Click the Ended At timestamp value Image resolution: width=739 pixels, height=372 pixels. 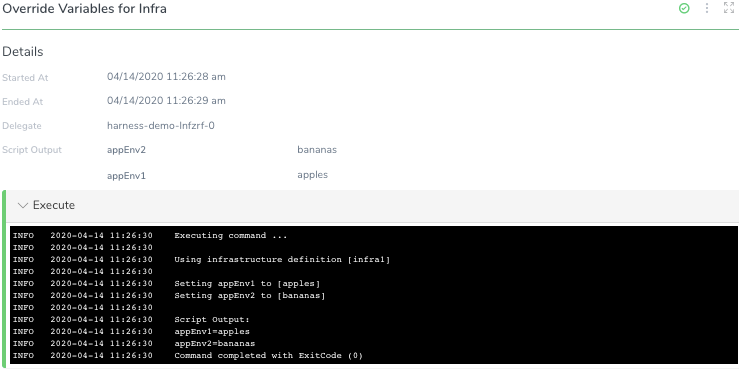coord(166,100)
